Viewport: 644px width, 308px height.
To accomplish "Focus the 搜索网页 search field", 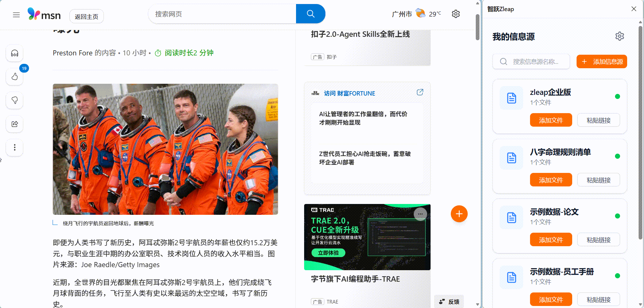I will [x=222, y=14].
